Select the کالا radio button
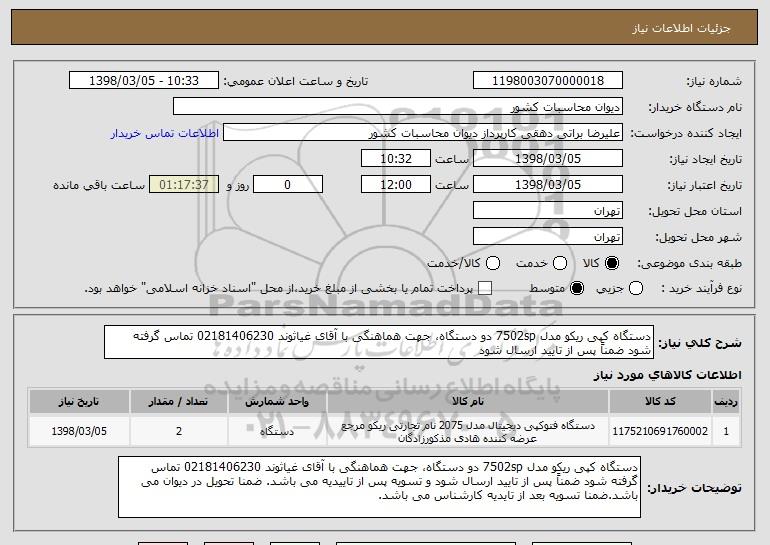 612,263
